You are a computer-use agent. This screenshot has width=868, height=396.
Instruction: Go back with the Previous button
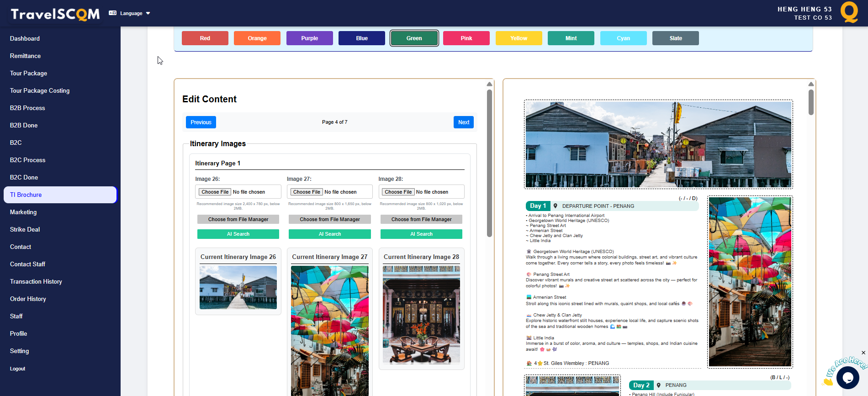click(x=201, y=122)
